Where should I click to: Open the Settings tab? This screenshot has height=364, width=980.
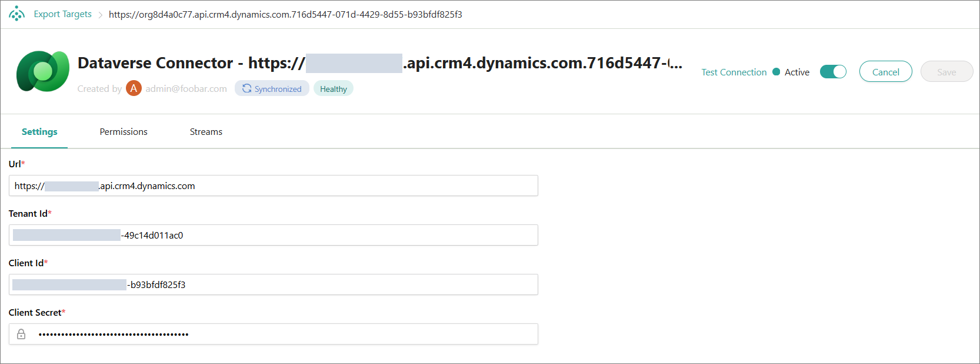tap(39, 132)
